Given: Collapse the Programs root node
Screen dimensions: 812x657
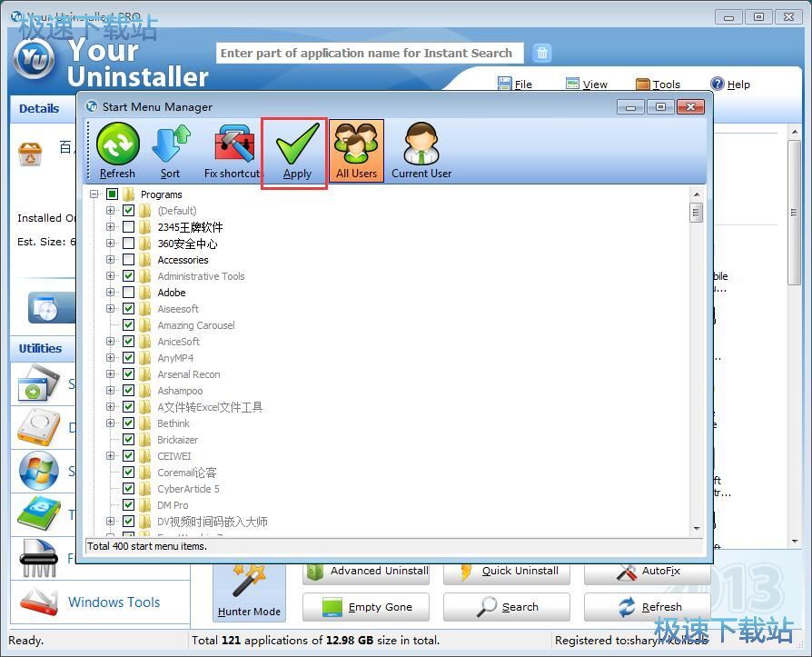Looking at the screenshot, I should (x=94, y=194).
